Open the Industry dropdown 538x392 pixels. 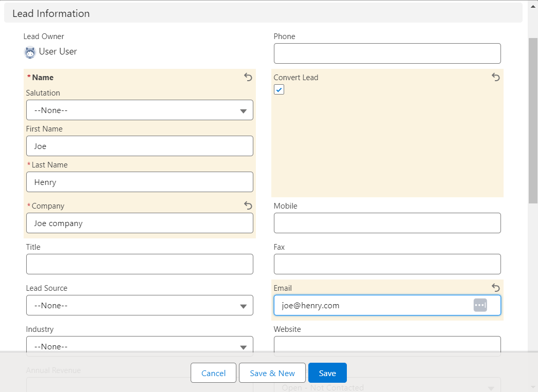[139, 346]
